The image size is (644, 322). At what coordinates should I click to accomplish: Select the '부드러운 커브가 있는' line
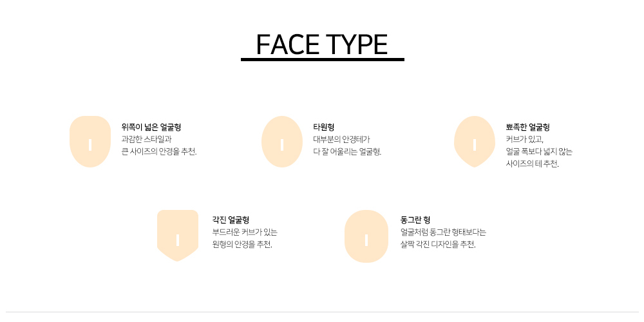coord(245,232)
